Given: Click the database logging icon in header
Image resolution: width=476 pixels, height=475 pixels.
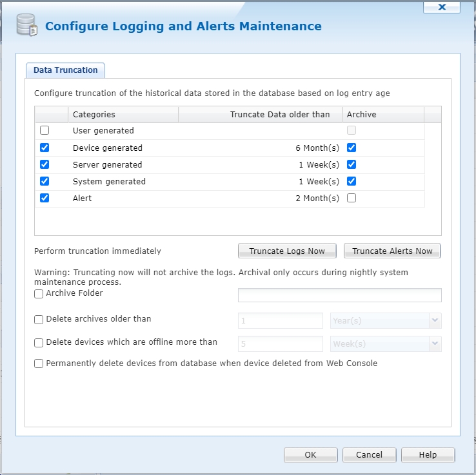Looking at the screenshot, I should (26, 26).
